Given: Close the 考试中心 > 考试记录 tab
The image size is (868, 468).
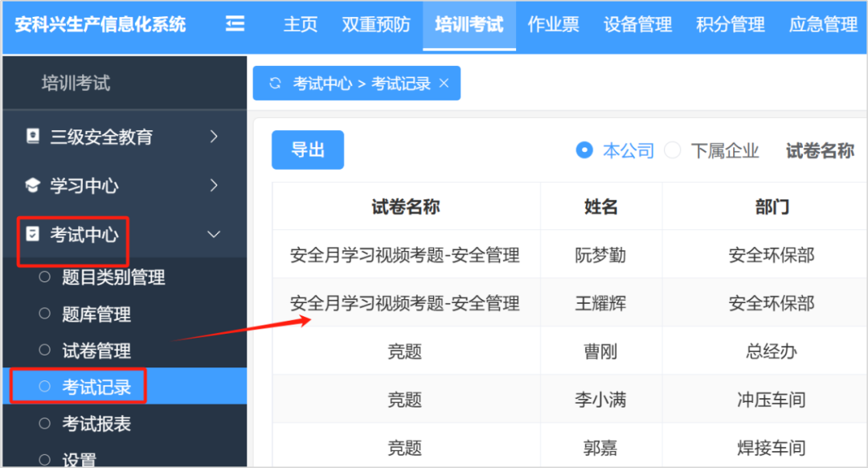Looking at the screenshot, I should pyautogui.click(x=444, y=84).
